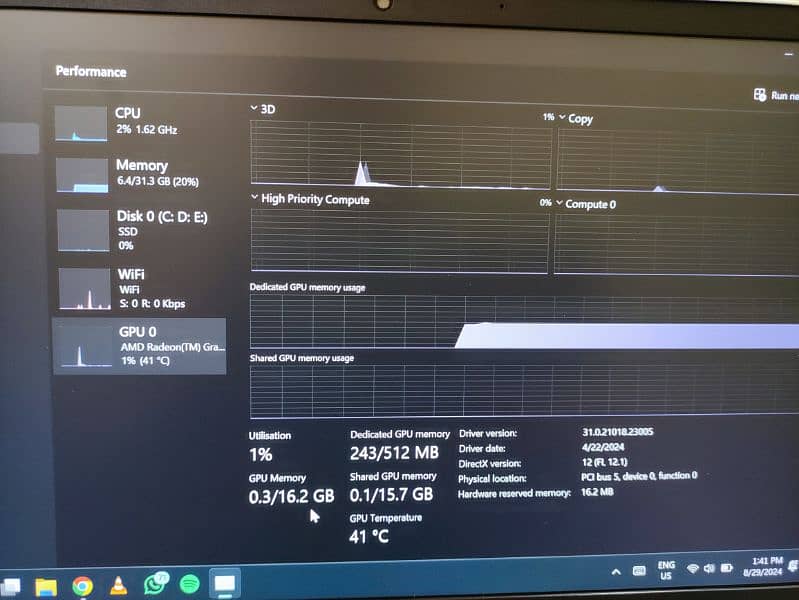Click the Shared GPU memory usage graph
This screenshot has width=799, height=600.
(524, 390)
